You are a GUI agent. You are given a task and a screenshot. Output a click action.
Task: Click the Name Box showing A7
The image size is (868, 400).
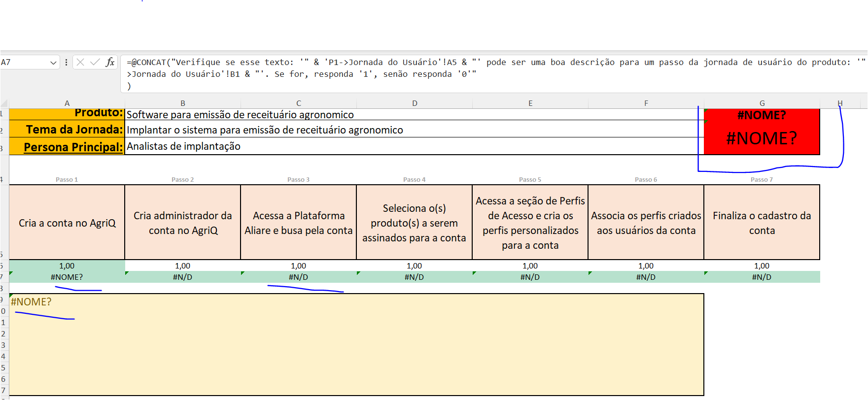[25, 62]
